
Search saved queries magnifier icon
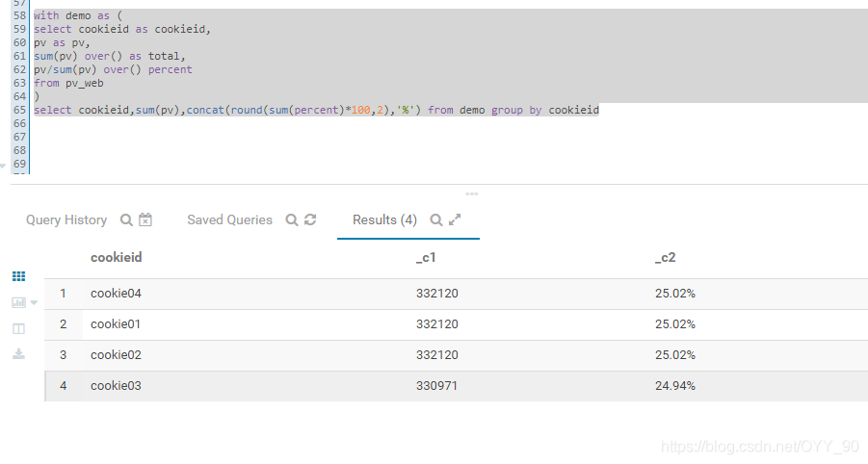click(x=292, y=220)
